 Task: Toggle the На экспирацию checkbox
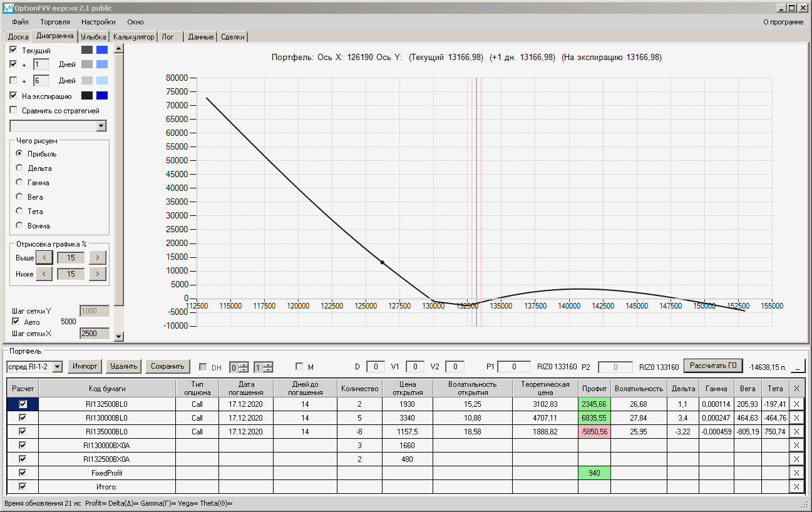[14, 96]
